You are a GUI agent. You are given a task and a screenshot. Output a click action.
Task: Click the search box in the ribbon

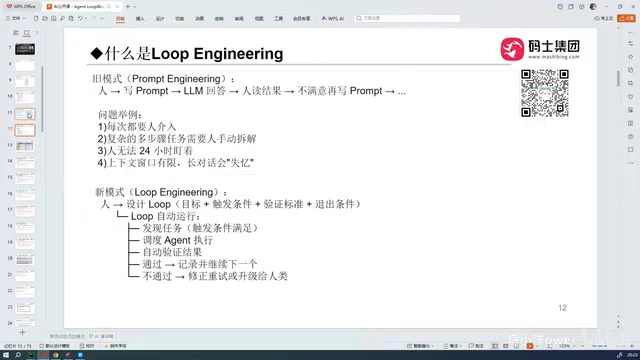pyautogui.click(x=407, y=18)
